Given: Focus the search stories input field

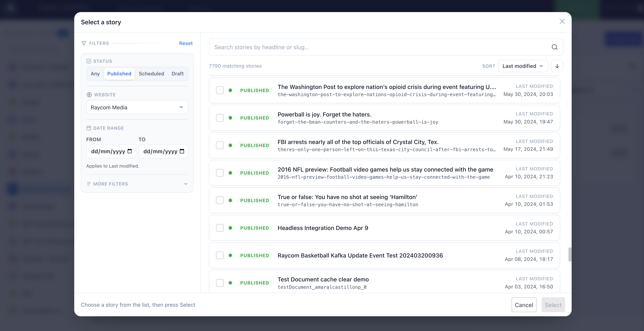Looking at the screenshot, I should click(x=386, y=47).
